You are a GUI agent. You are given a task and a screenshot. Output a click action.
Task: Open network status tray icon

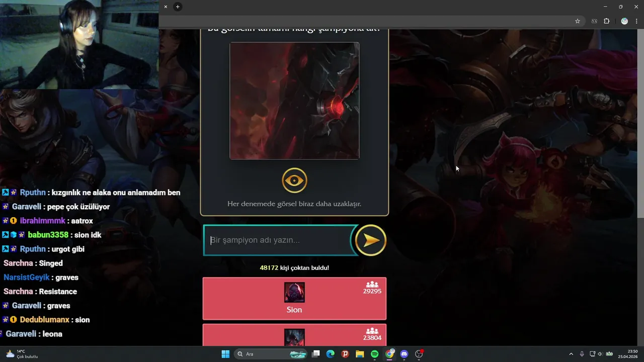click(593, 354)
